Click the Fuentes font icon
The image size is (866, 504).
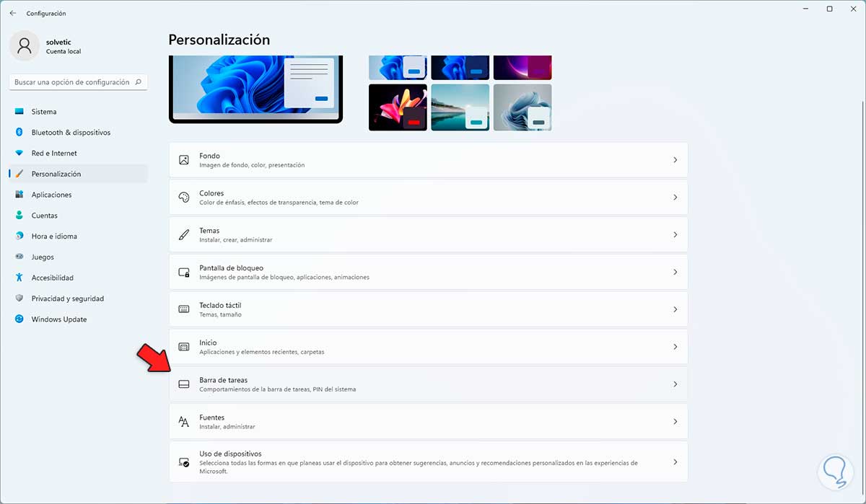tap(184, 422)
